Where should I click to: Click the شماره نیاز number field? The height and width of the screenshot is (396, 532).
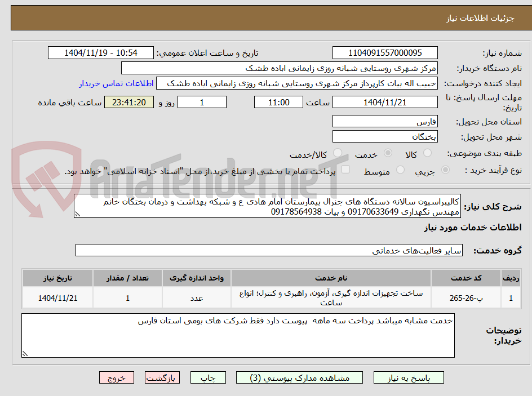385,53
